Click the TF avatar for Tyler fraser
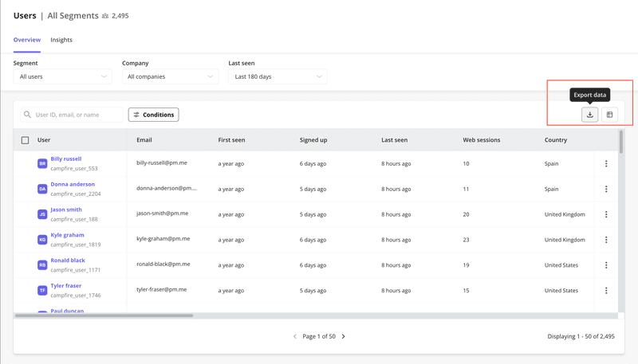 42,291
